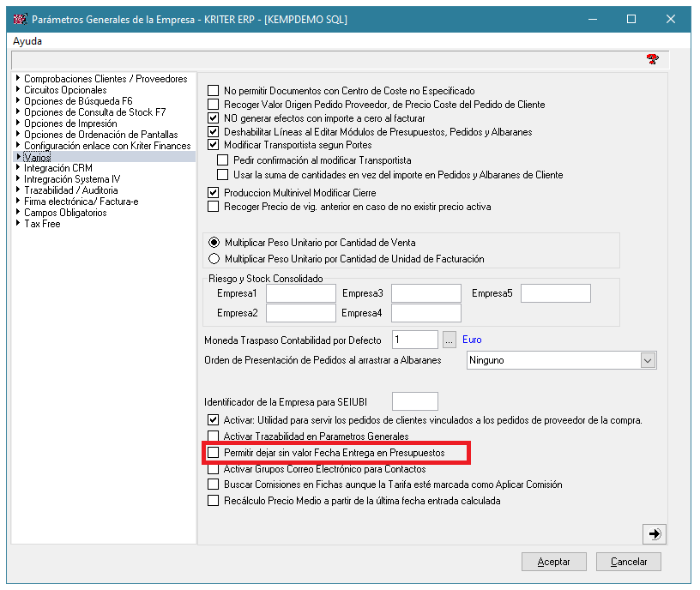The height and width of the screenshot is (590, 700).
Task: Click the Empresa1 input field
Action: pyautogui.click(x=300, y=293)
